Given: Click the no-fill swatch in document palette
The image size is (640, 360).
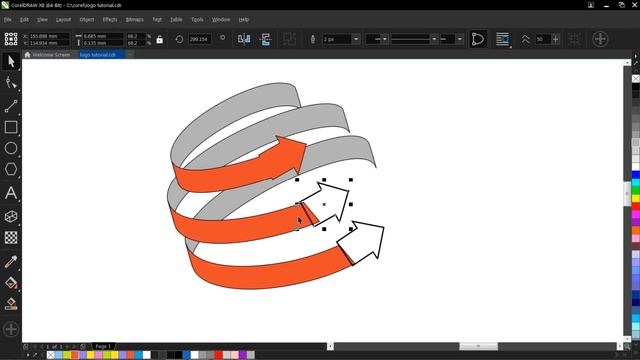Looking at the screenshot, I should click(51, 355).
